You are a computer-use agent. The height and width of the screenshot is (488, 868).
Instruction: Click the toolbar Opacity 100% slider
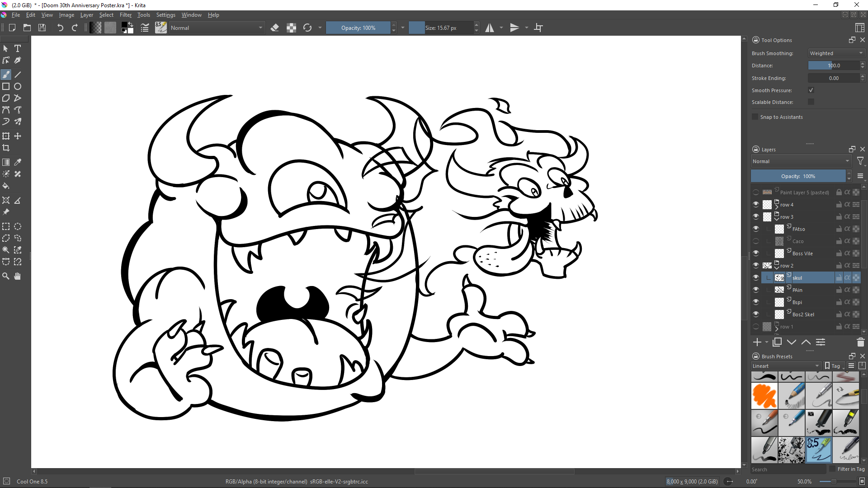coord(358,28)
